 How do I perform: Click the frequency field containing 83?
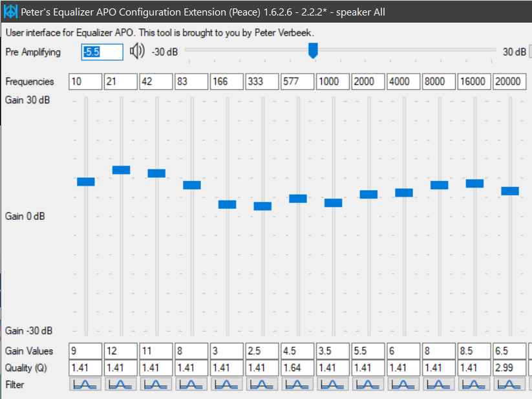pos(191,81)
